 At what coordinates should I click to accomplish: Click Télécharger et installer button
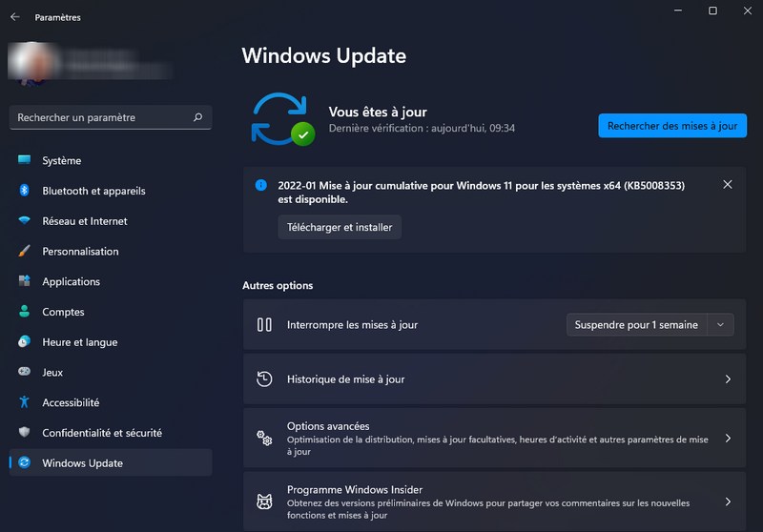point(340,227)
